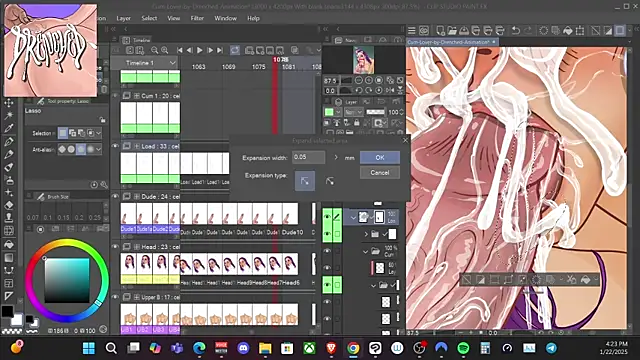
Task: Select the Eyedropper tool in left toolbar
Action: [9, 128]
